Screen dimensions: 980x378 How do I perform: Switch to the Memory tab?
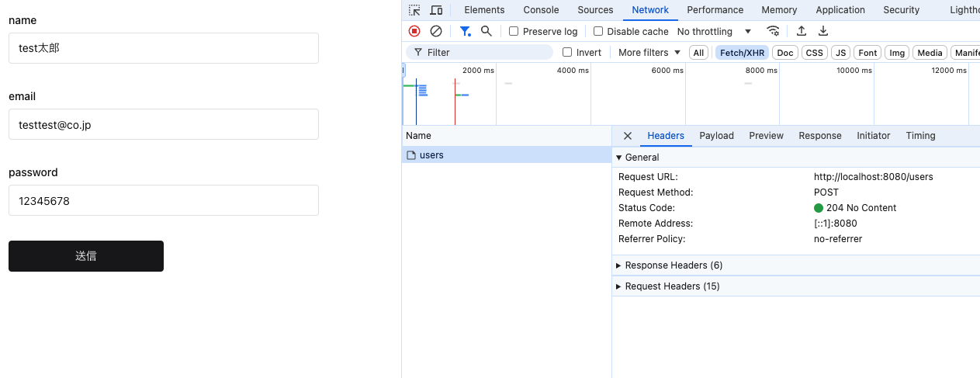tap(779, 10)
